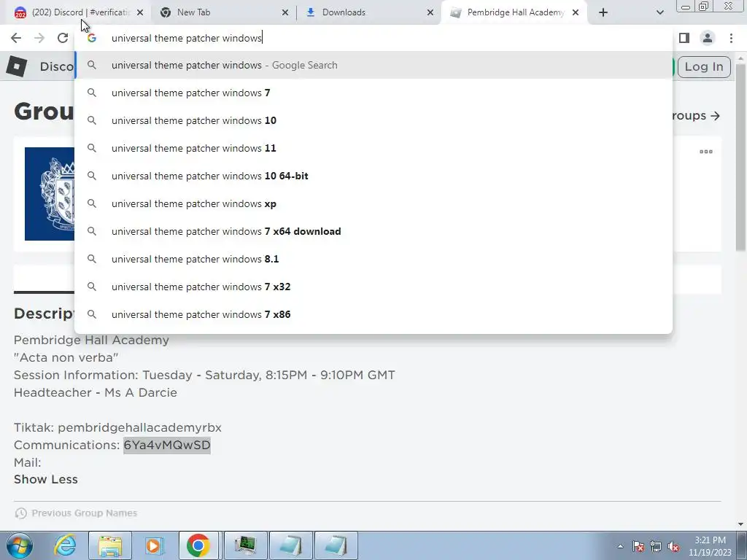The width and height of the screenshot is (747, 560).
Task: Open the Chrome three-dot menu
Action: point(731,38)
